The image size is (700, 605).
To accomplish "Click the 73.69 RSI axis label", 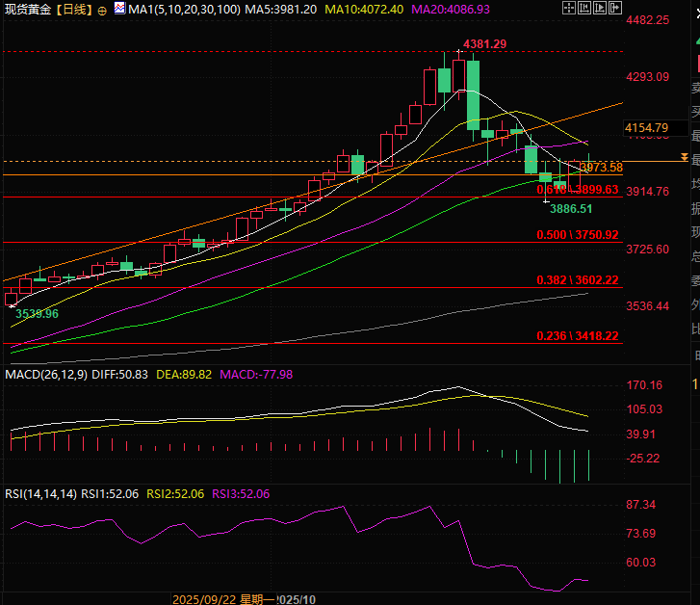I will [641, 534].
